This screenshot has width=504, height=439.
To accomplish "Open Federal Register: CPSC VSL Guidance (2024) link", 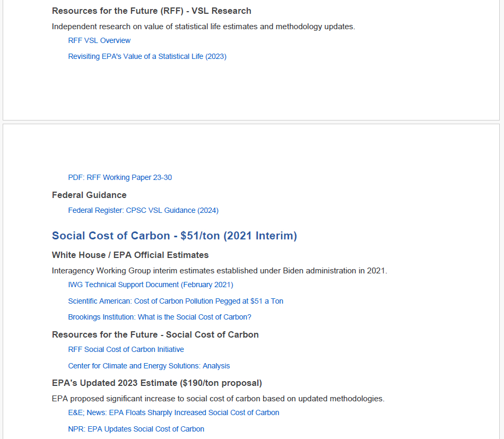I will click(x=143, y=210).
